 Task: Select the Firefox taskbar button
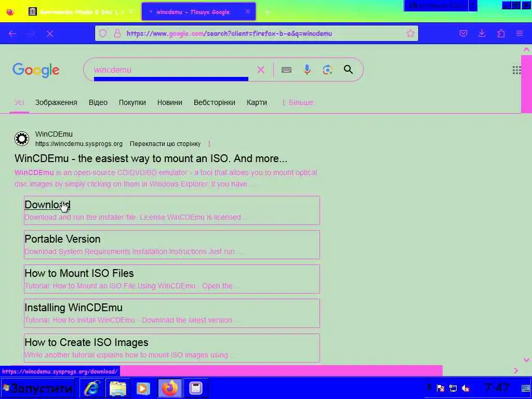(170, 388)
